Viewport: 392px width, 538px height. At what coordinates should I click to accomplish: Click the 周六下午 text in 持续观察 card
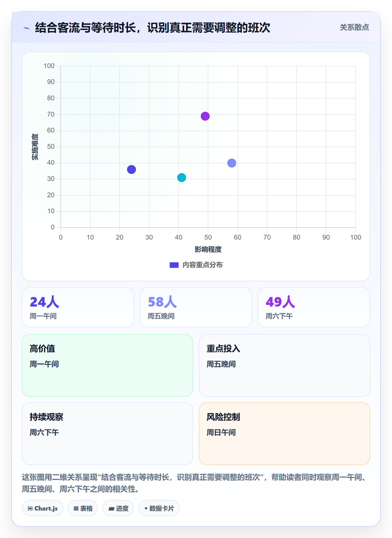click(44, 432)
